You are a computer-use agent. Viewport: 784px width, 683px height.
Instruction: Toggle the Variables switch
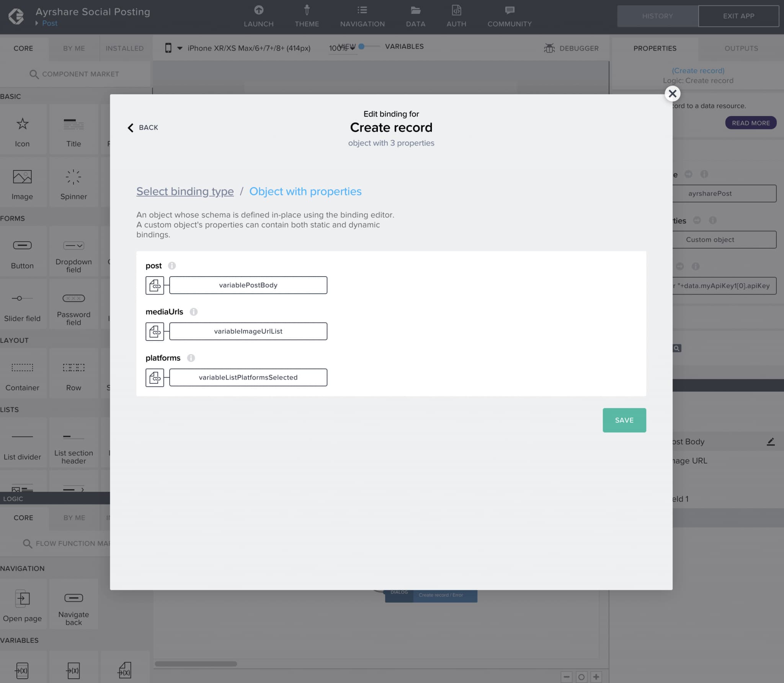tap(361, 47)
